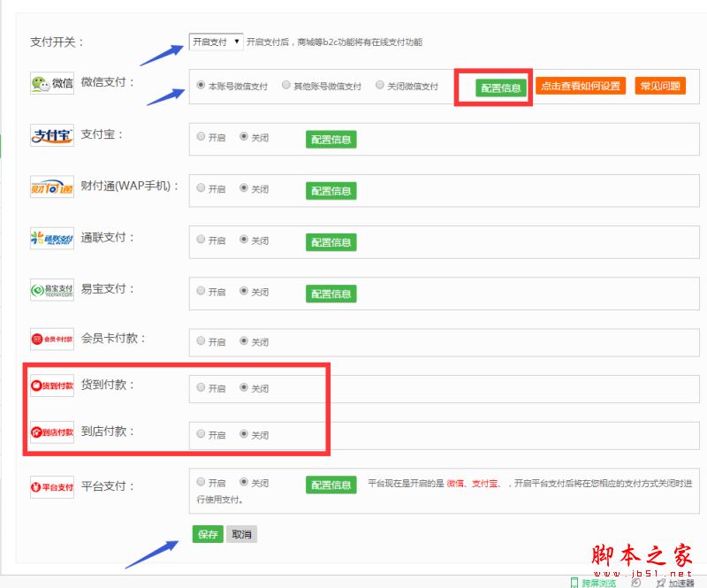Select 关闭 radio for 货到付款
Screen dimensions: 707x588
click(x=244, y=387)
